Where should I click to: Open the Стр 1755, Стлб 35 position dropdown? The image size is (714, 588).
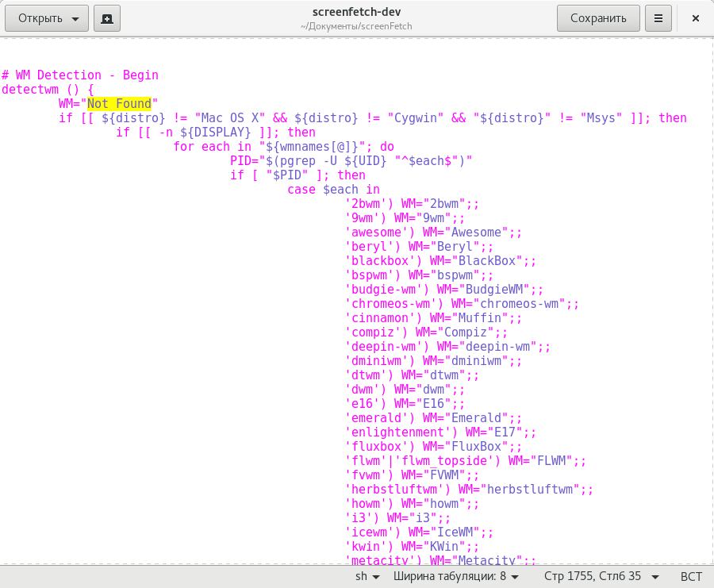[601, 576]
